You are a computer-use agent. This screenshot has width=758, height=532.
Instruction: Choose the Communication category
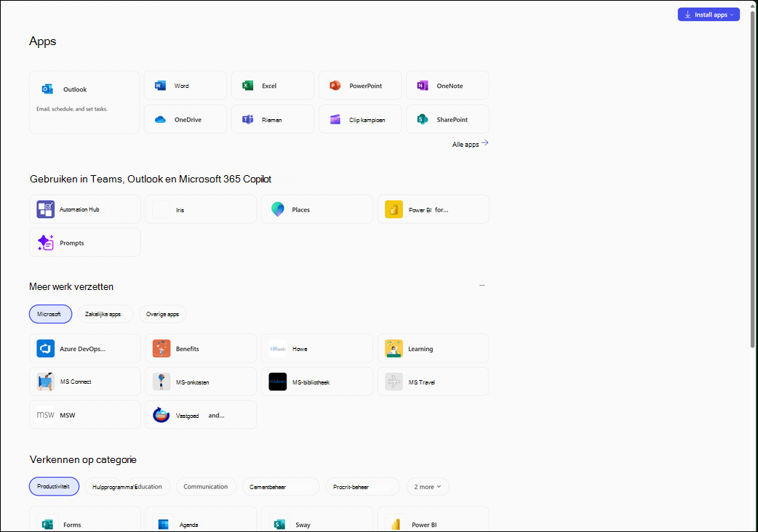click(x=206, y=487)
